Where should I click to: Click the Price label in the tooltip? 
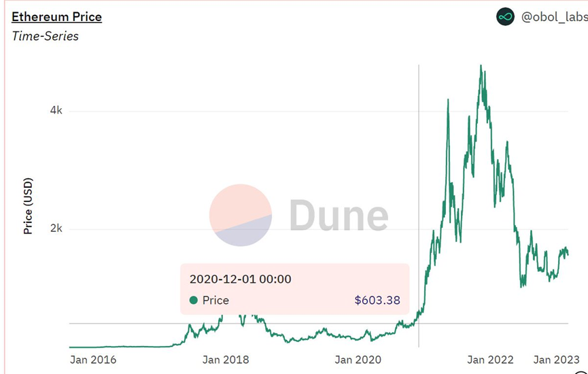tap(215, 300)
